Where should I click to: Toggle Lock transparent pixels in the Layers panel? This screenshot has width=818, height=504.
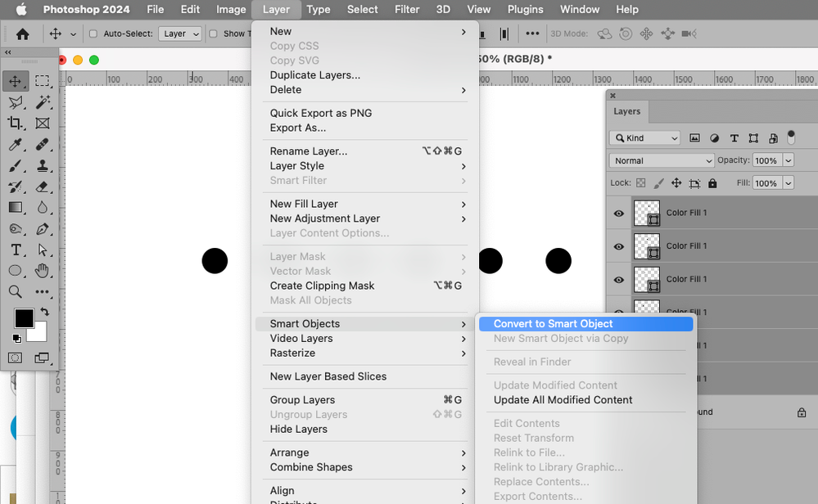pyautogui.click(x=641, y=182)
